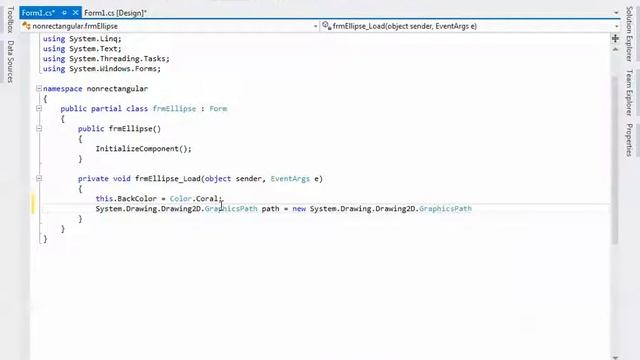Click on 'using System.Linq;' line
Viewport: 640px width, 360px height.
tap(82, 39)
